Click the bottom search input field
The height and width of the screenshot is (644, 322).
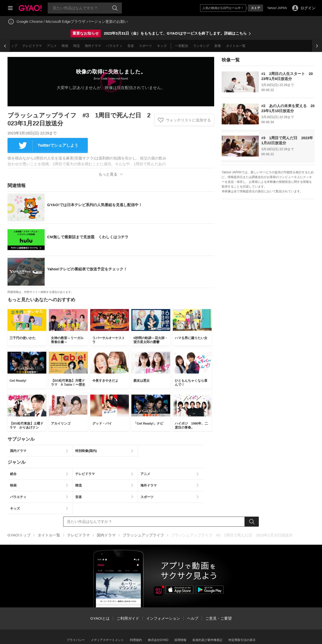tap(154, 522)
